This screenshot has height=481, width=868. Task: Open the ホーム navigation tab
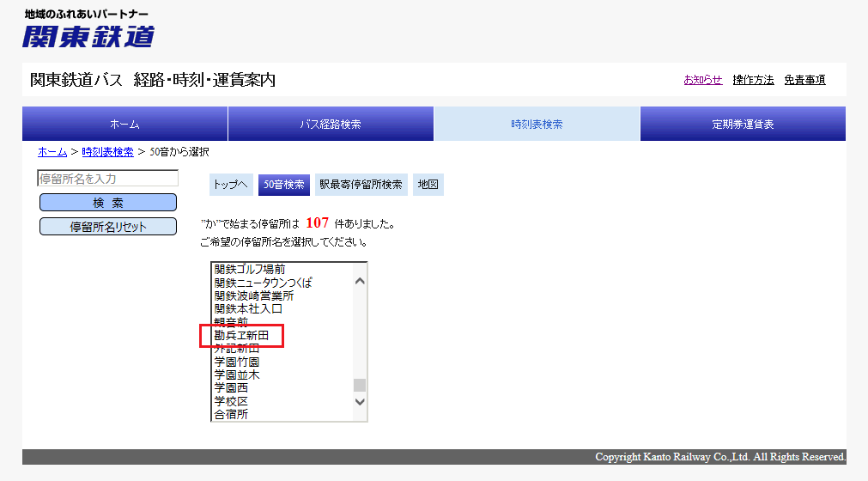(x=124, y=124)
